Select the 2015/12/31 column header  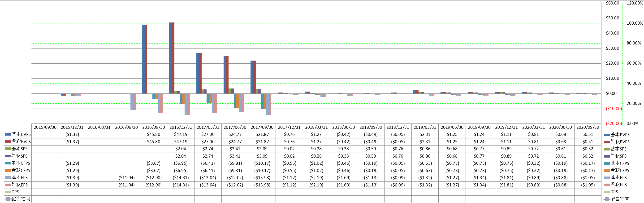point(72,127)
